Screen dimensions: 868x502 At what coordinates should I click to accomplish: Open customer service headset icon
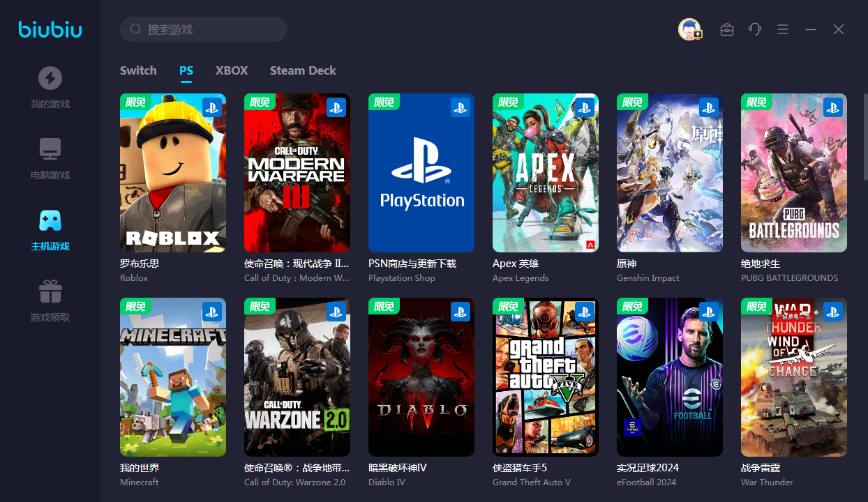tap(755, 29)
